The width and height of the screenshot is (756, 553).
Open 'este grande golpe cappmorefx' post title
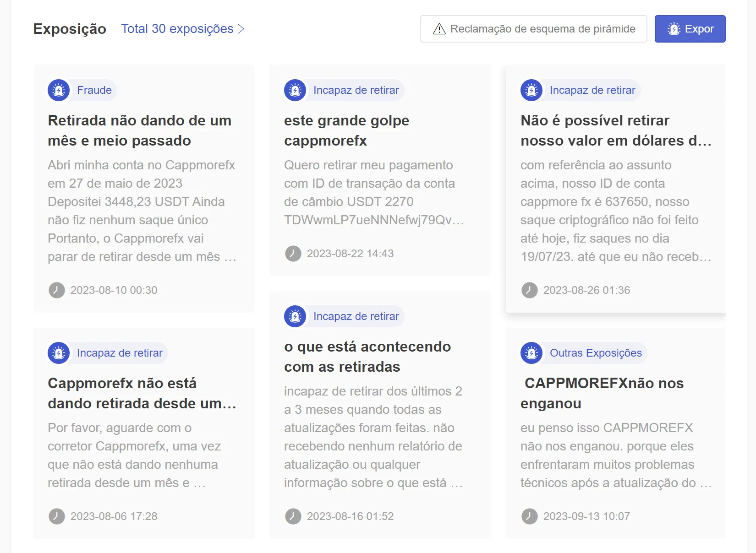347,130
